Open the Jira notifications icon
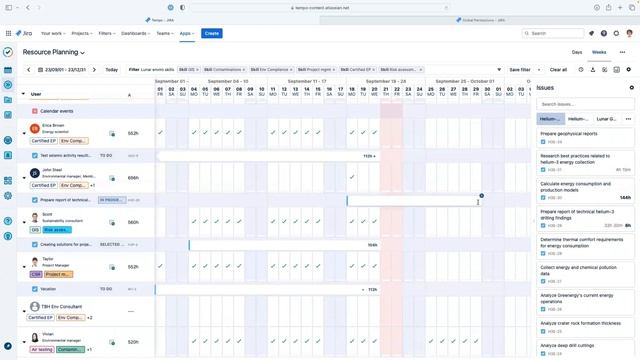This screenshot has height=360, width=640. point(591,33)
